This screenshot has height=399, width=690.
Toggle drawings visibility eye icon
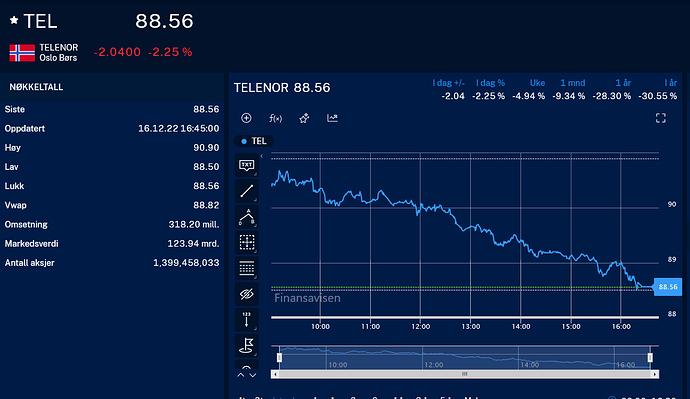tap(246, 294)
